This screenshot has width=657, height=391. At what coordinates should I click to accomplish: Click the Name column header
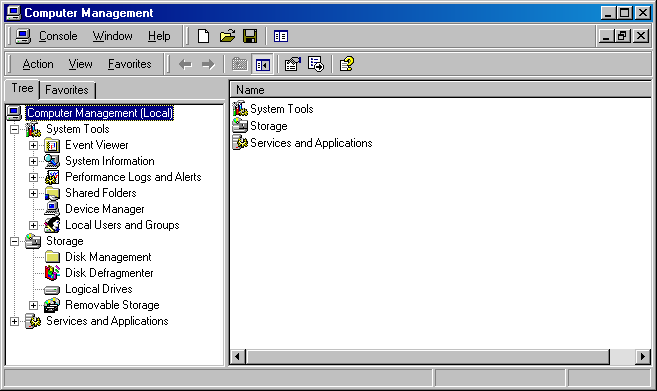(x=440, y=90)
